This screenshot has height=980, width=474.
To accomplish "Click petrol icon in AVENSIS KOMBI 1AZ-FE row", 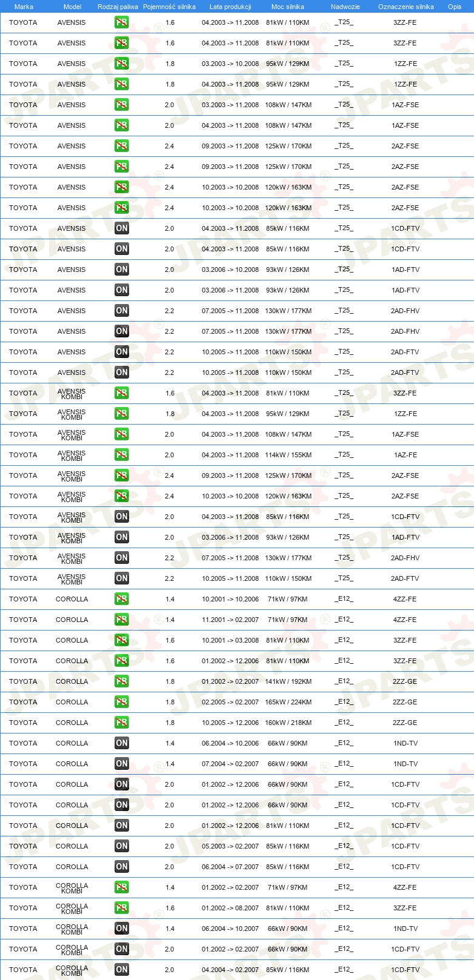I will click(x=122, y=455).
